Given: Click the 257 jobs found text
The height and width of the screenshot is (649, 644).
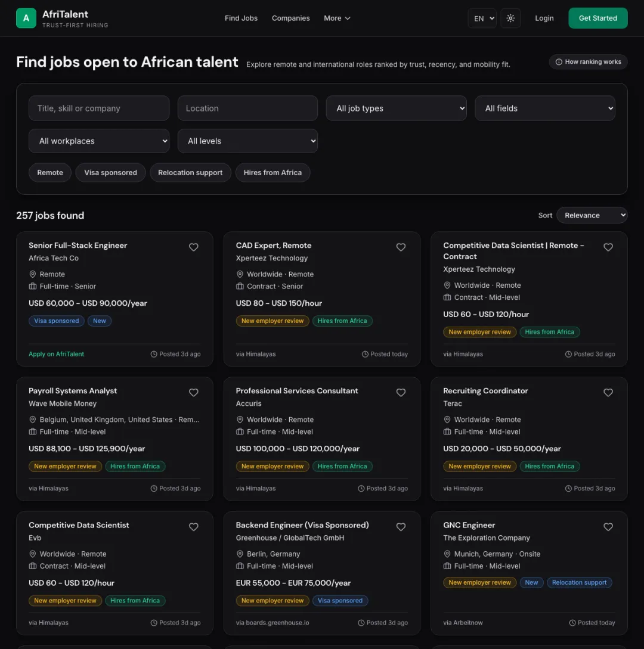Looking at the screenshot, I should [50, 215].
